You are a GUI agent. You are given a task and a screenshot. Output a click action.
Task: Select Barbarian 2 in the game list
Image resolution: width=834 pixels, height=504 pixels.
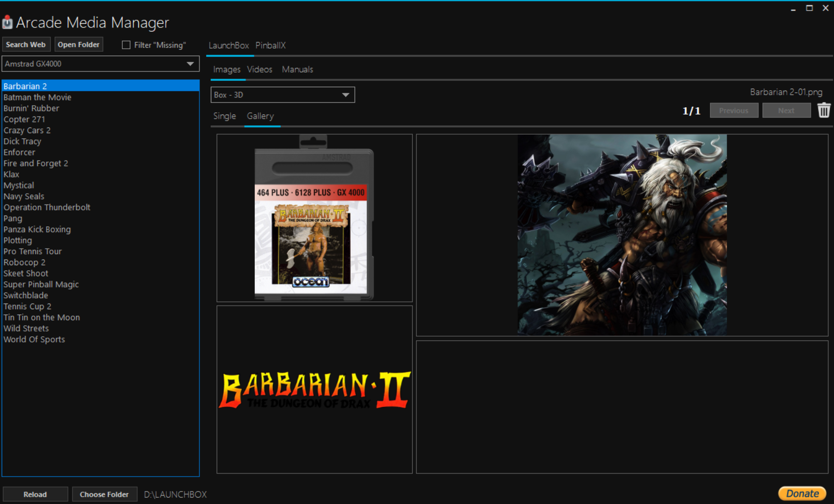(x=100, y=86)
